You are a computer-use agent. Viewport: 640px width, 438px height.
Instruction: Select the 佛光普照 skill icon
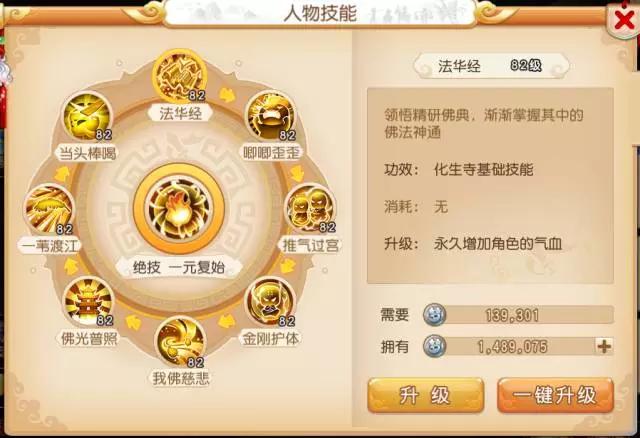pyautogui.click(x=89, y=301)
